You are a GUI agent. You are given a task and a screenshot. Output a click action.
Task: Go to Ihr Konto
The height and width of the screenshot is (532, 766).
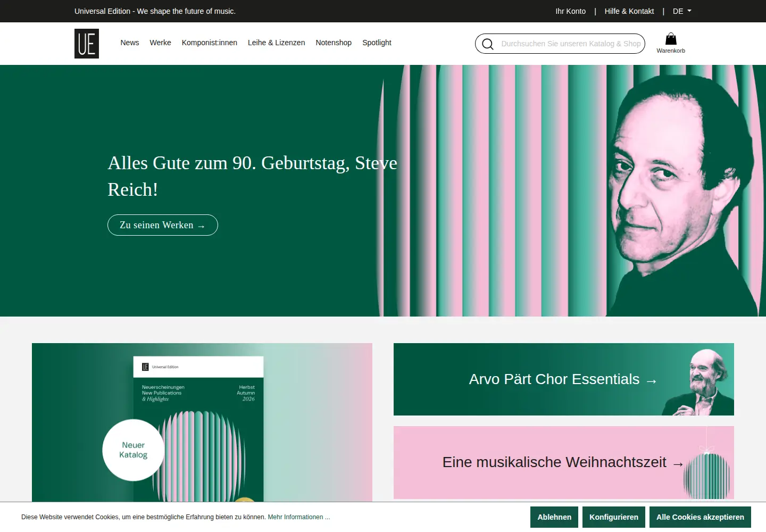[570, 11]
